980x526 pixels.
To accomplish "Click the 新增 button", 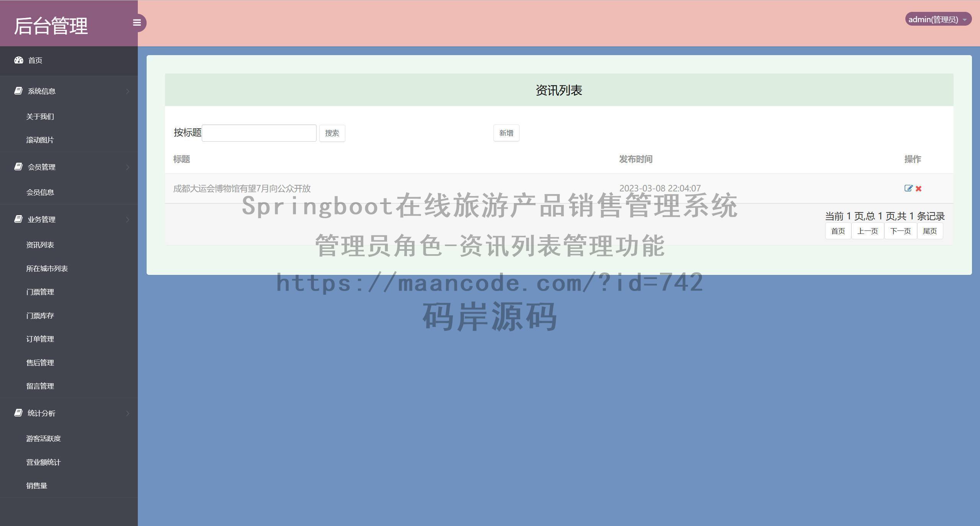I will (x=506, y=133).
